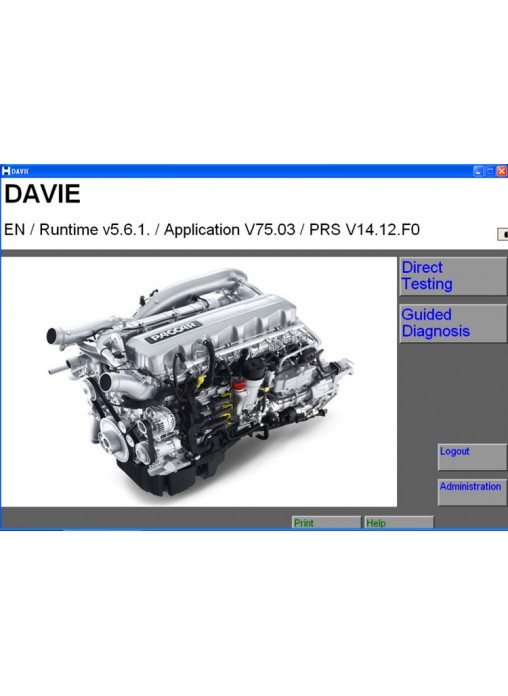Click the Runtime v5.6.1 version info line
This screenshot has height=696, width=508.
(x=212, y=229)
